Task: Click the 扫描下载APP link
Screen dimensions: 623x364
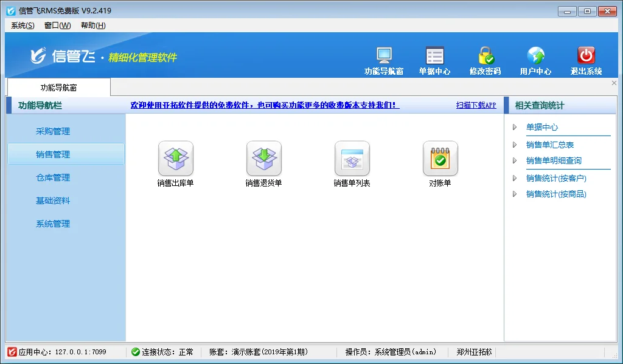Action: coord(476,105)
